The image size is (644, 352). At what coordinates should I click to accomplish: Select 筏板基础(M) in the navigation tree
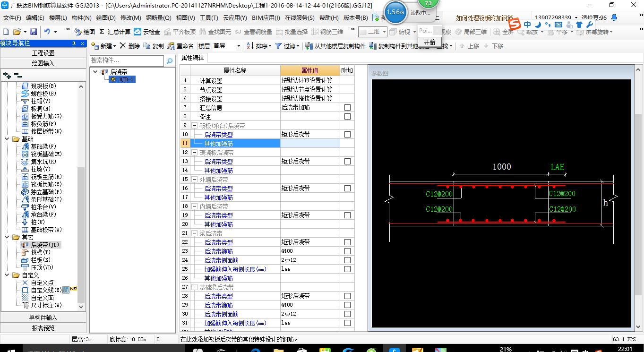tap(42, 154)
